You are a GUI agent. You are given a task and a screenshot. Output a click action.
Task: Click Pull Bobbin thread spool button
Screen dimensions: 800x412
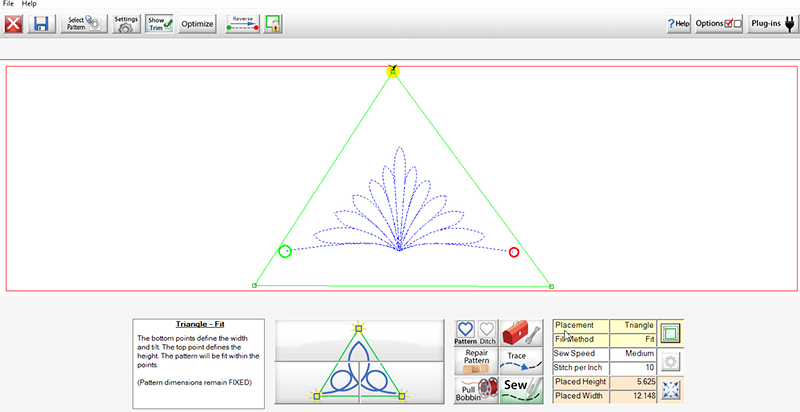(476, 390)
